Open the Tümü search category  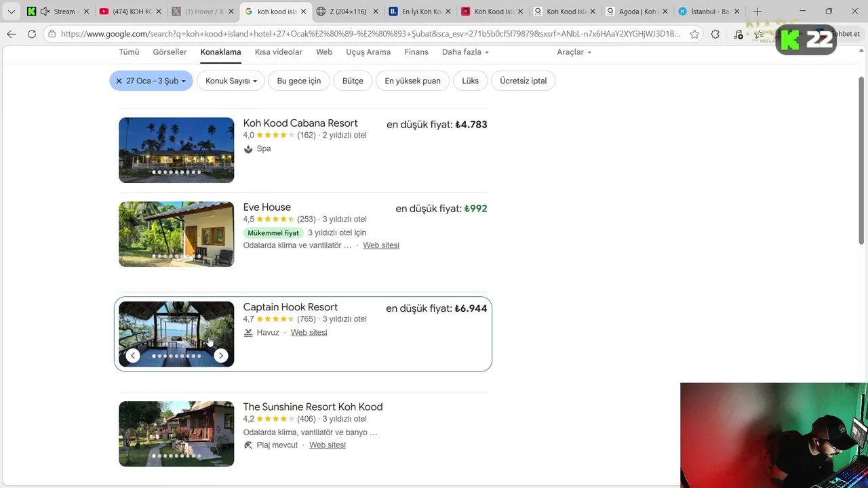click(129, 52)
